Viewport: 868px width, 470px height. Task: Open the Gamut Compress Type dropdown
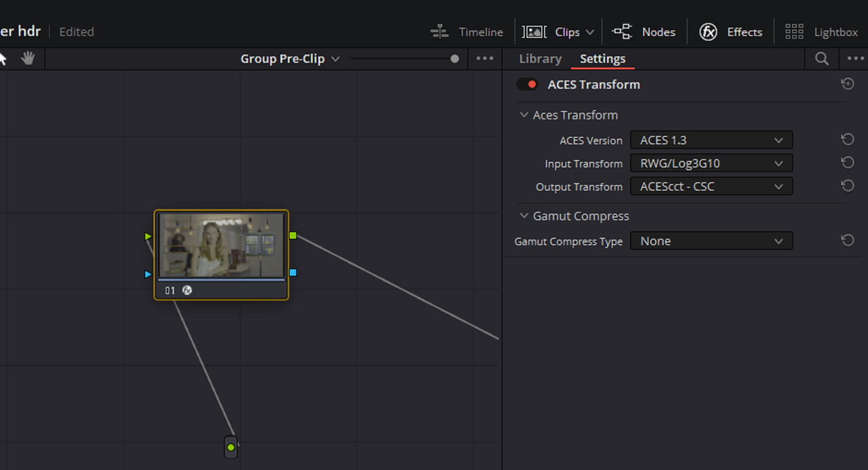point(711,241)
